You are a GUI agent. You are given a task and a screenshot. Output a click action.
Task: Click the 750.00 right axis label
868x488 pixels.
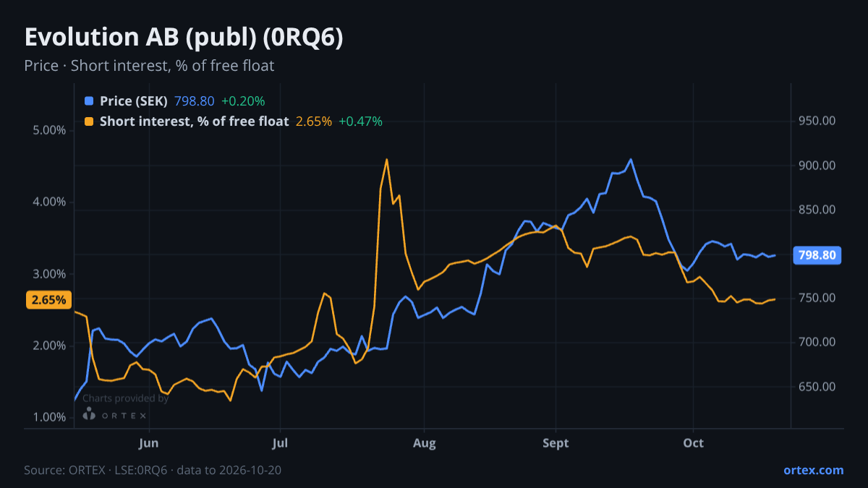[x=817, y=299]
